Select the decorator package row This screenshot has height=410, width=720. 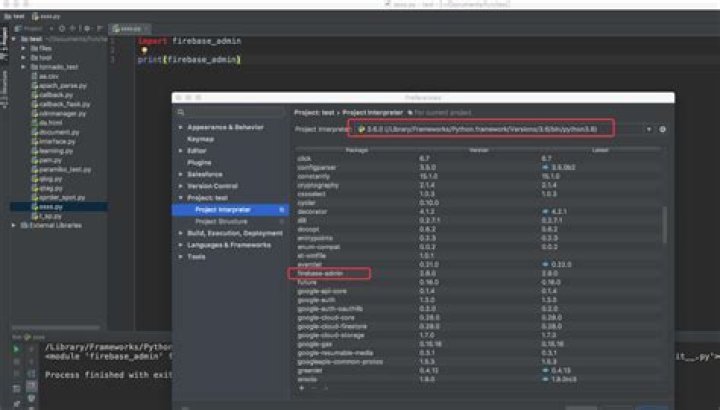pyautogui.click(x=478, y=212)
